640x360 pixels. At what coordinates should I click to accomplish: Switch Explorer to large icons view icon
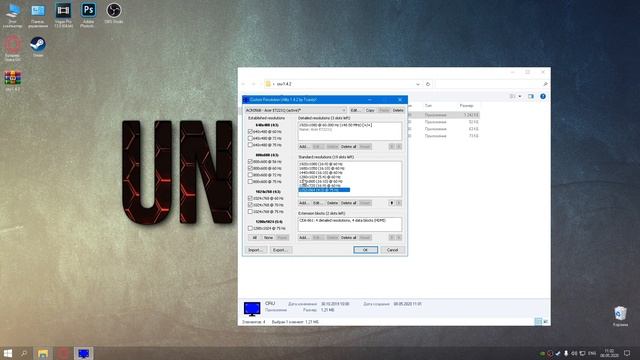pyautogui.click(x=546, y=322)
